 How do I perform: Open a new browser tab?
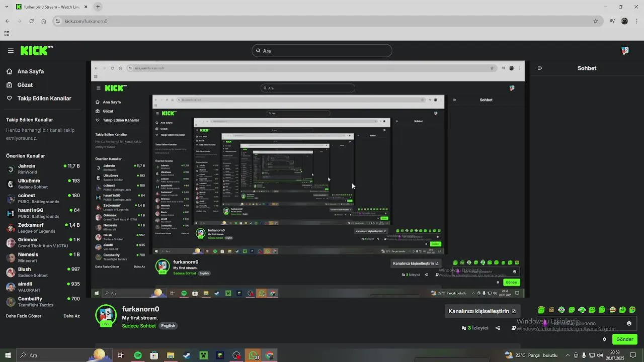98,7
